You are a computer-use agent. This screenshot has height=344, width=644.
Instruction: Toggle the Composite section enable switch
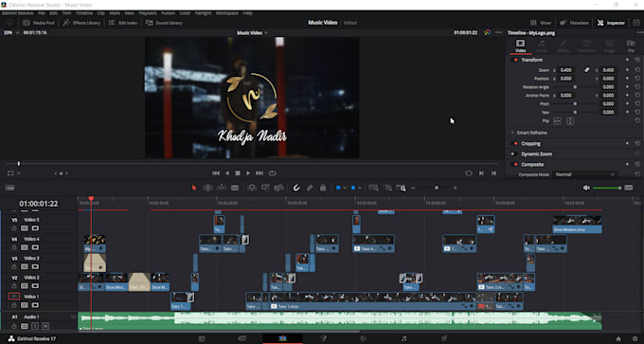[515, 164]
